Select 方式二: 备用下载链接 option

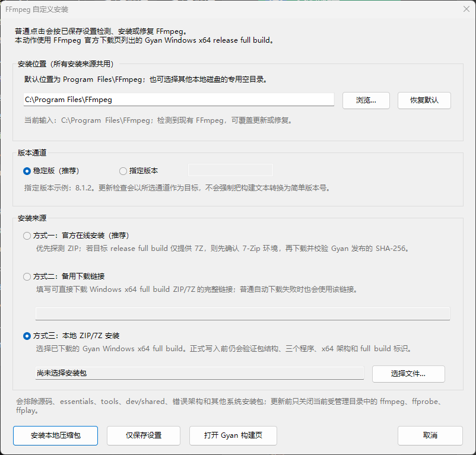pos(64,276)
